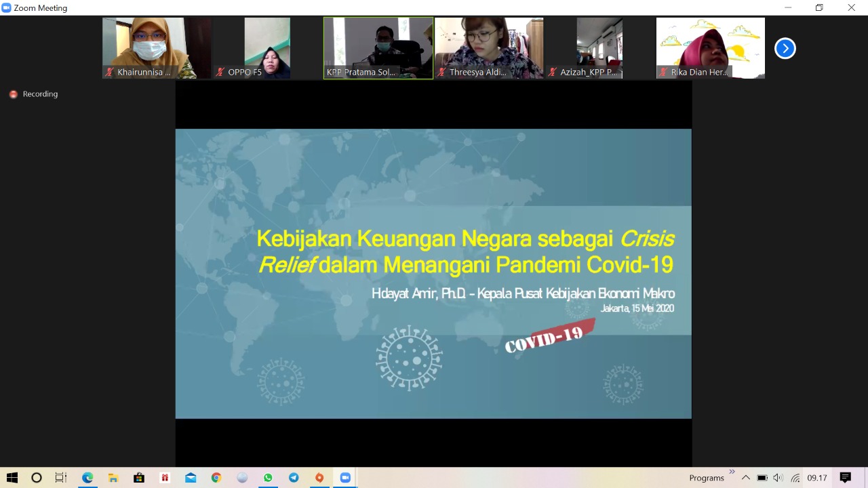Open WhatsApp from the taskbar
The height and width of the screenshot is (488, 868).
click(268, 478)
